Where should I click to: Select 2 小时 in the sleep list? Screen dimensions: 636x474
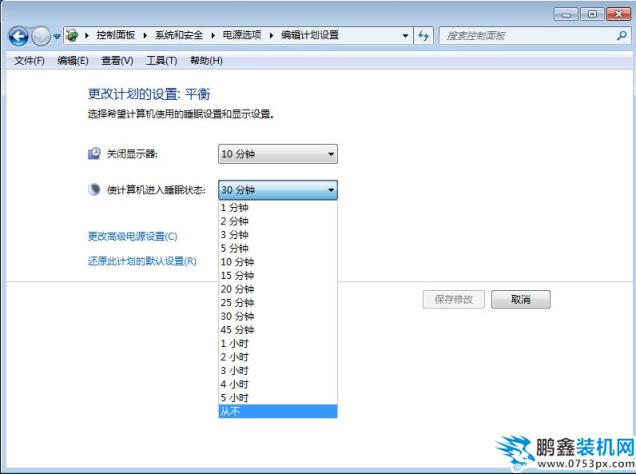coord(278,357)
